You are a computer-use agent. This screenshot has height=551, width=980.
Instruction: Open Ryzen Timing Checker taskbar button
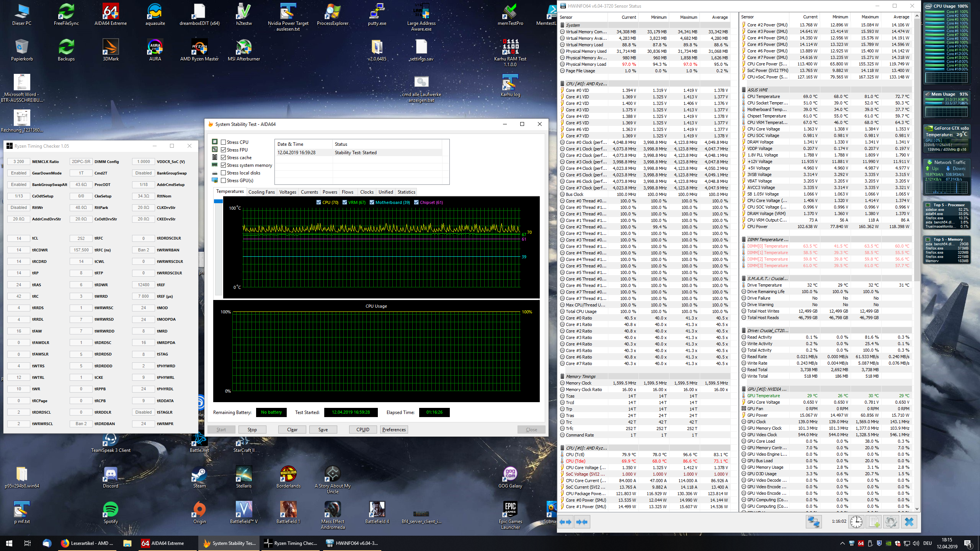point(292,543)
